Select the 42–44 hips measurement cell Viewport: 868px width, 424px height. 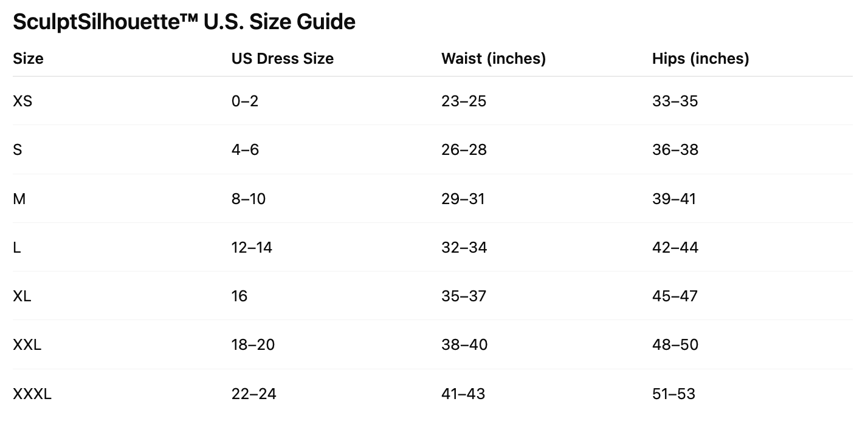click(675, 248)
